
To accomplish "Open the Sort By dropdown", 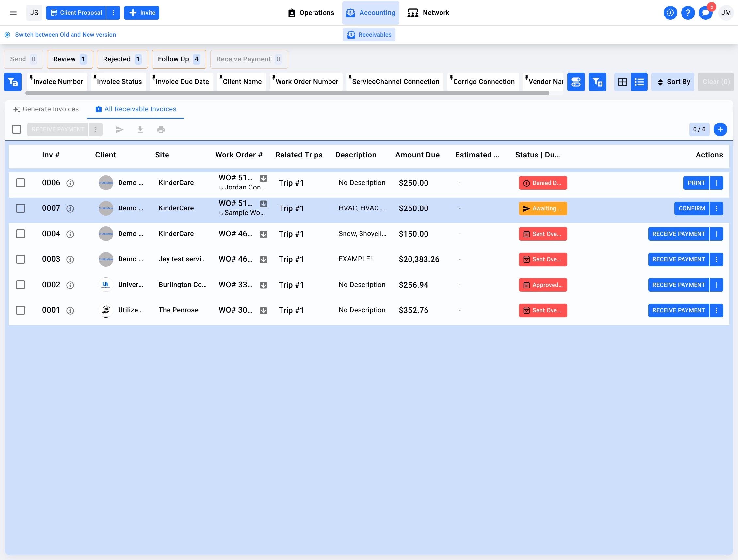I will coord(673,82).
